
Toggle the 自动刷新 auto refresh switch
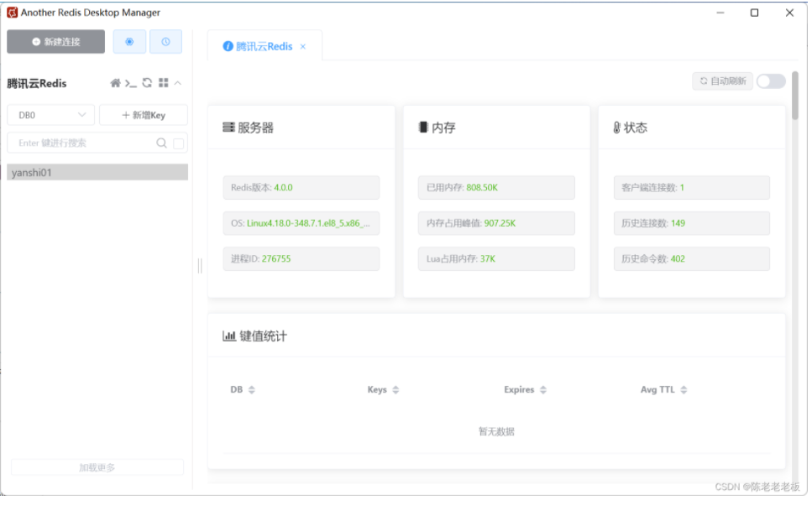point(771,81)
